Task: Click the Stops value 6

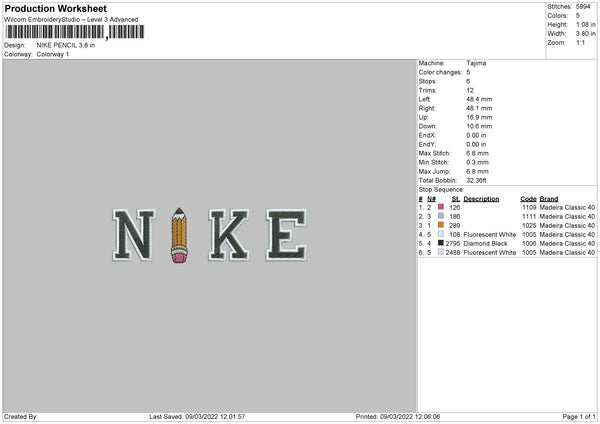Action: (x=468, y=81)
